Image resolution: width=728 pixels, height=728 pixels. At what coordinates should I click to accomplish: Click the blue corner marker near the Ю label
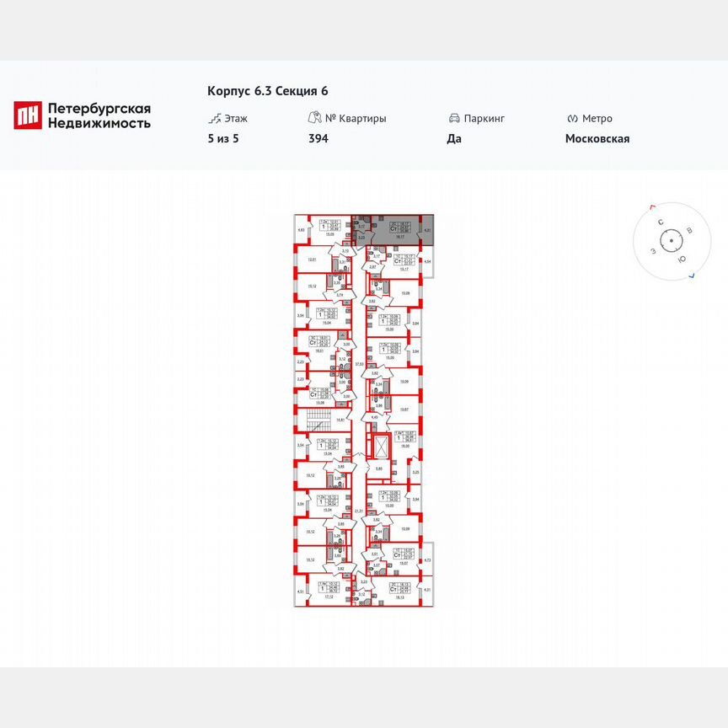692,276
